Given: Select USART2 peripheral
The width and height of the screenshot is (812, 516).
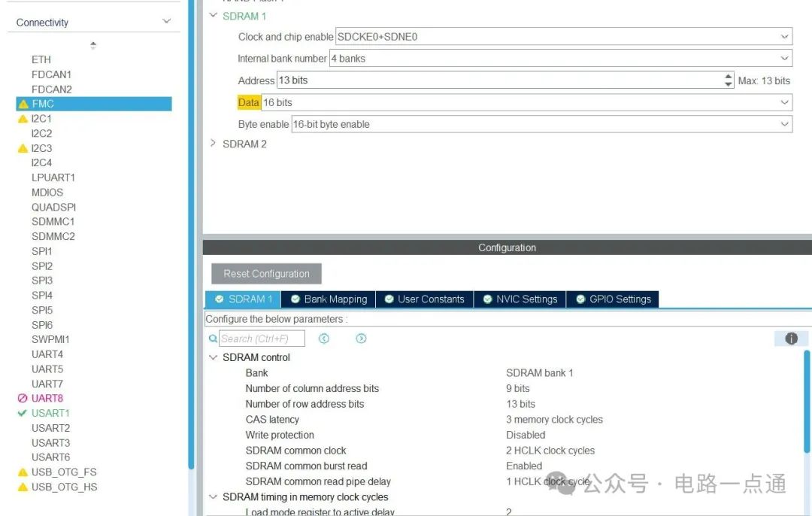Looking at the screenshot, I should [x=51, y=429].
